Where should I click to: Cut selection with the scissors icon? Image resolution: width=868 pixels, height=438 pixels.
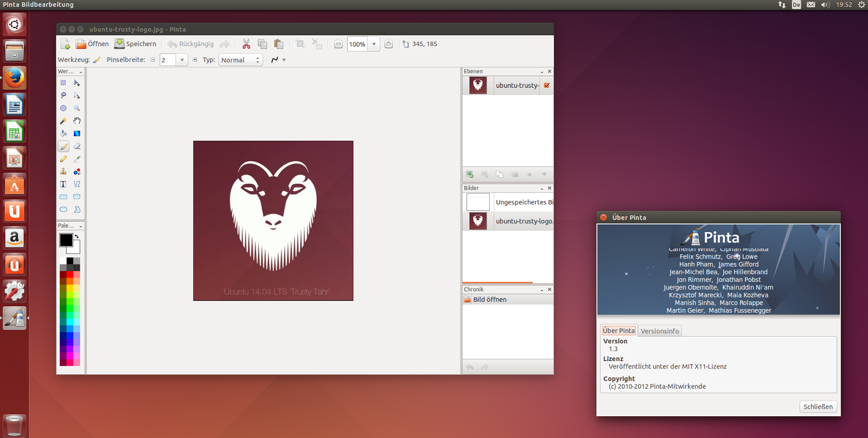coord(246,44)
